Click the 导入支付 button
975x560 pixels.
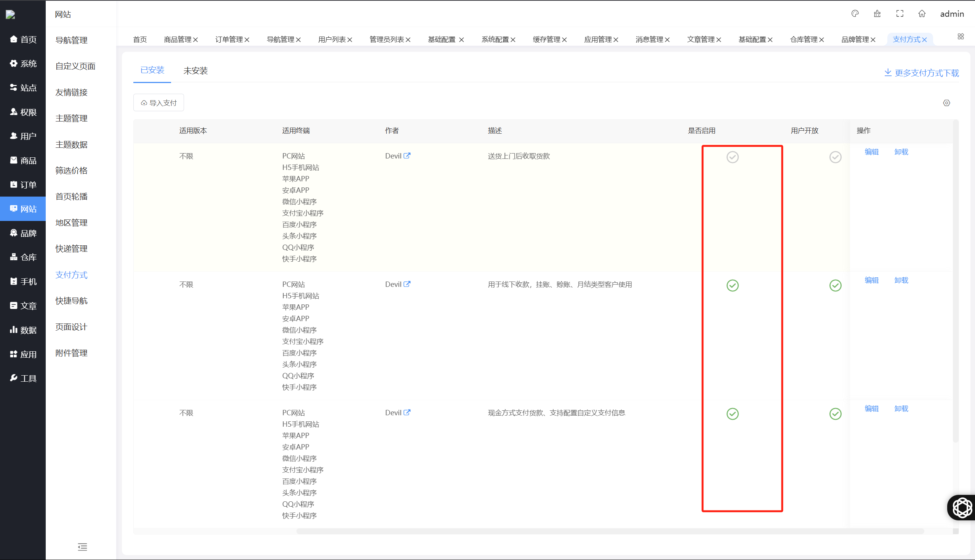click(158, 103)
